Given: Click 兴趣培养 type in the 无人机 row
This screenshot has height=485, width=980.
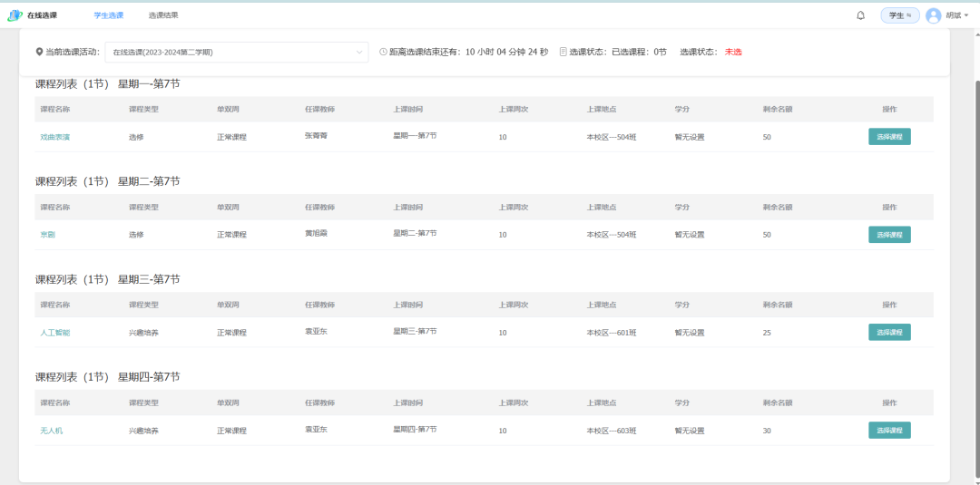Looking at the screenshot, I should tap(143, 431).
